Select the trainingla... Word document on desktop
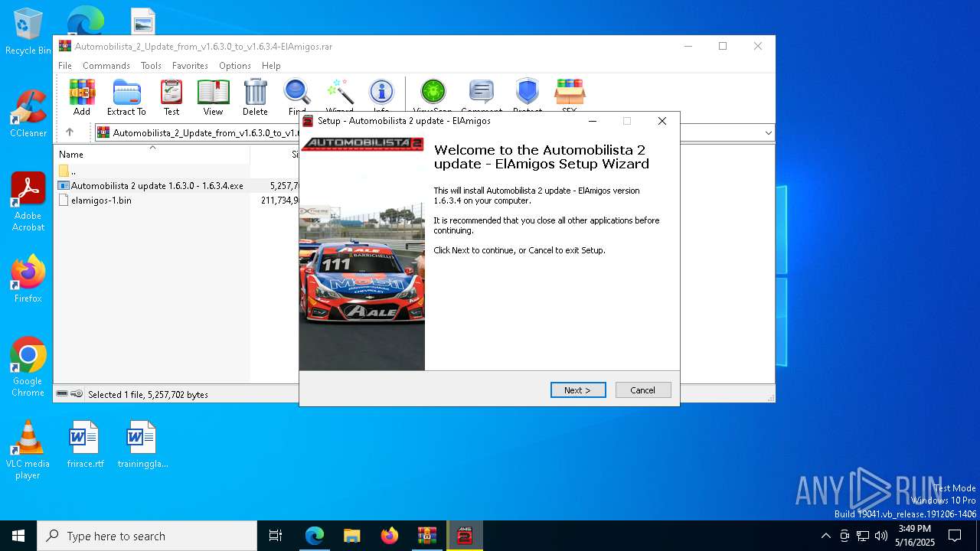 (142, 444)
